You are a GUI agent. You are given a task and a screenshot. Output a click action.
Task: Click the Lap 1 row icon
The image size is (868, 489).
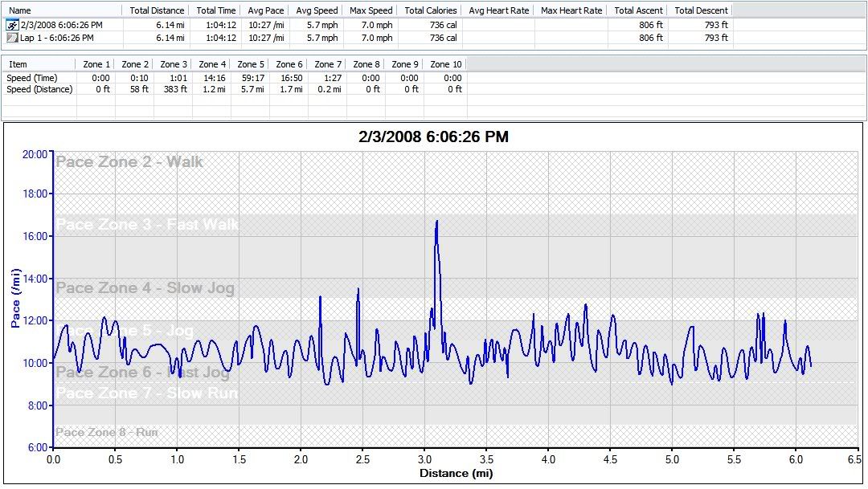pos(11,38)
